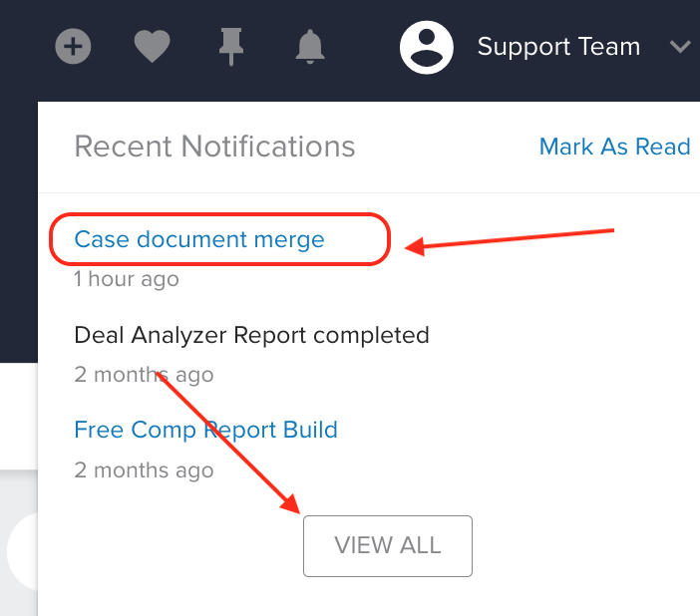Click the "1 hour ago" timestamp

pyautogui.click(x=127, y=279)
